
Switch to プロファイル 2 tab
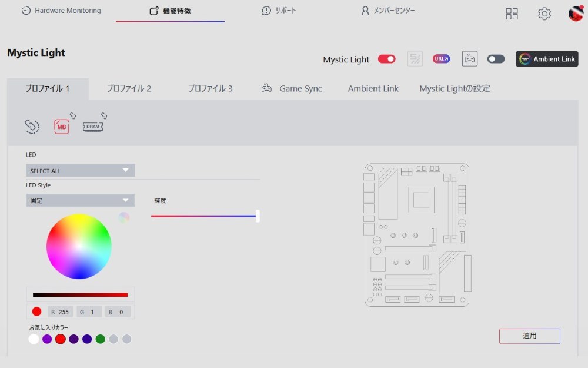point(129,89)
